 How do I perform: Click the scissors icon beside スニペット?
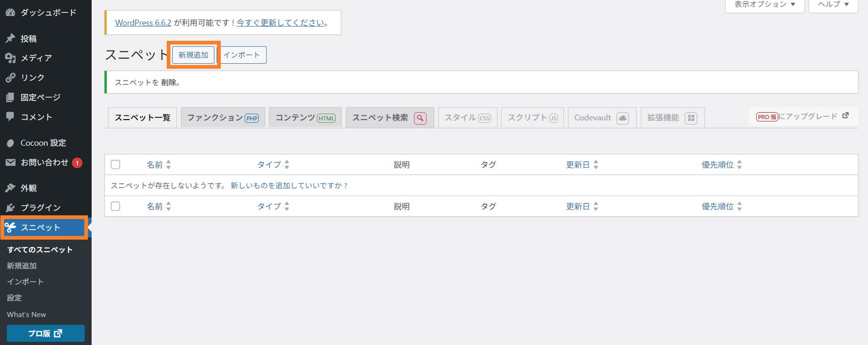10,227
